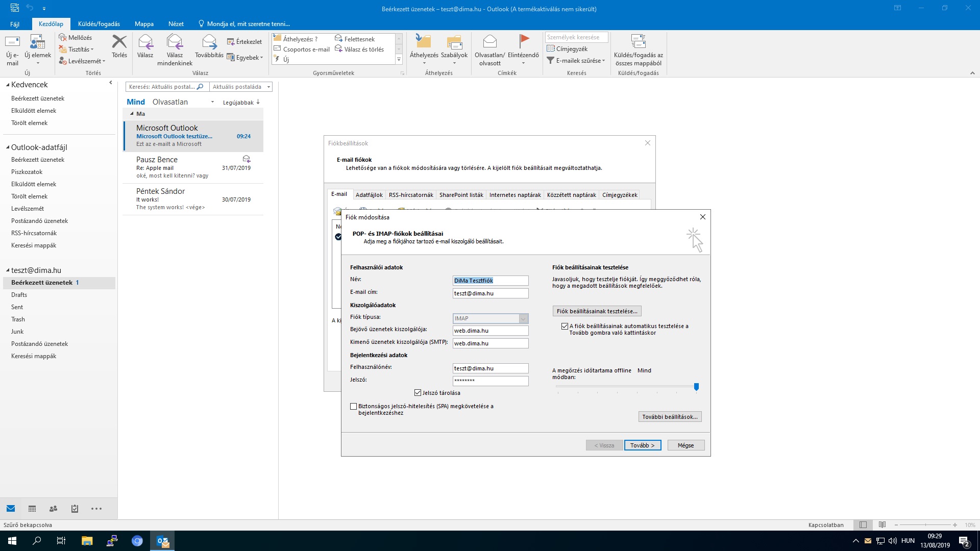Open the People view icon
Viewport: 980px width, 551px height.
pyautogui.click(x=53, y=509)
